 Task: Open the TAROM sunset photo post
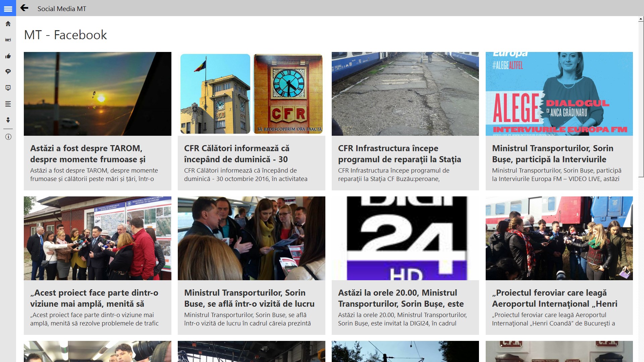(97, 94)
